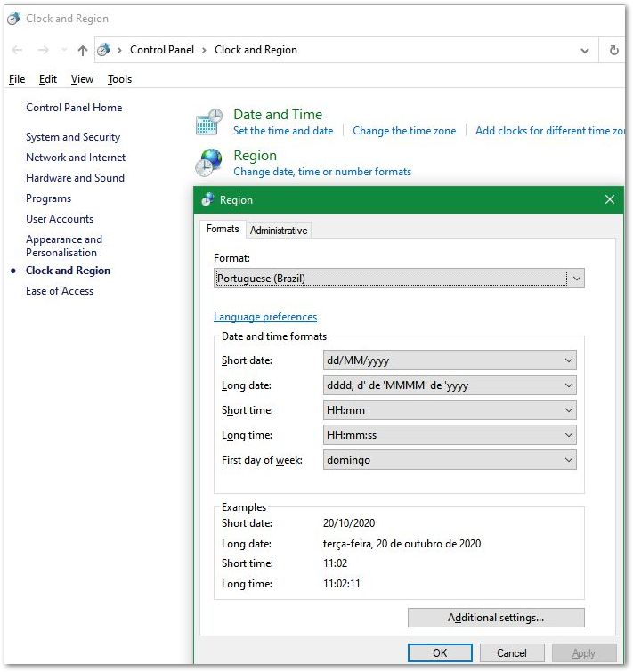
Task: Click the Region globe clock icon
Action: coord(208,162)
